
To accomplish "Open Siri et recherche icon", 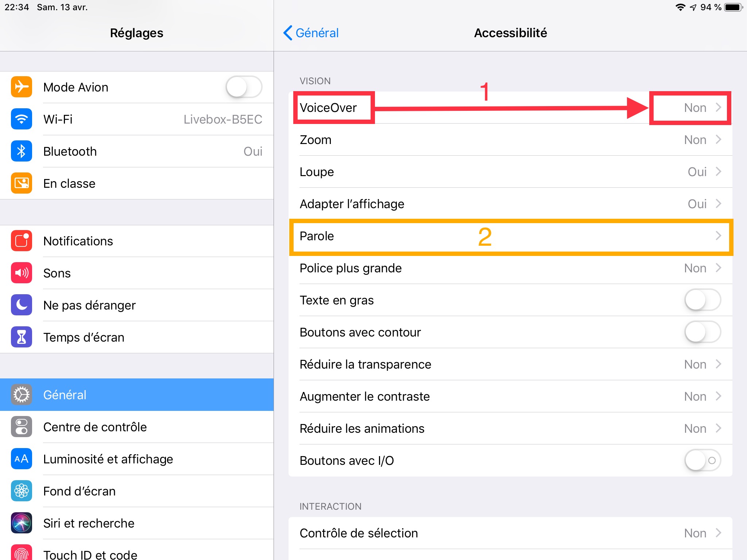I will click(x=22, y=523).
